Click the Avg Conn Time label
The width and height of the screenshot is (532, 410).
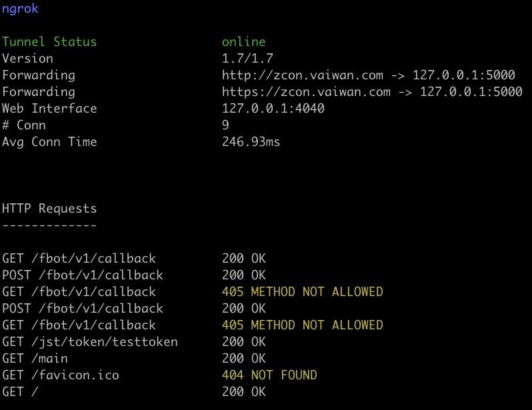click(49, 142)
